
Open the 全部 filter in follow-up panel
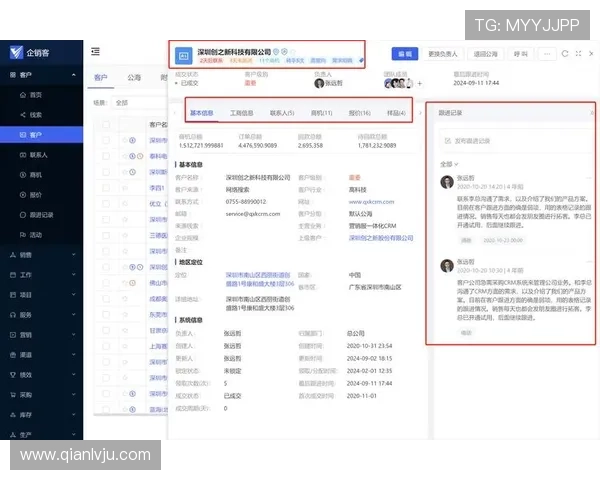(x=447, y=163)
